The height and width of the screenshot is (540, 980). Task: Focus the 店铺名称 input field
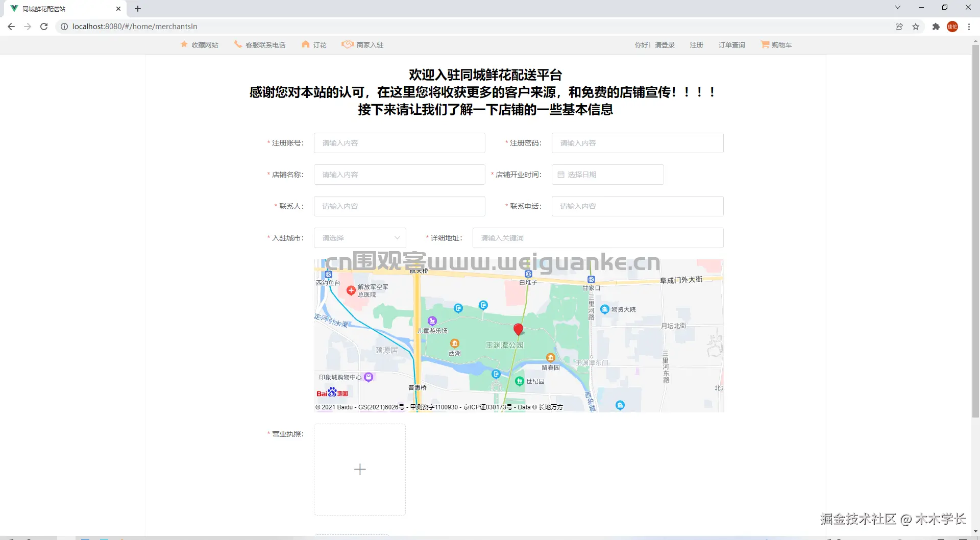(x=399, y=175)
